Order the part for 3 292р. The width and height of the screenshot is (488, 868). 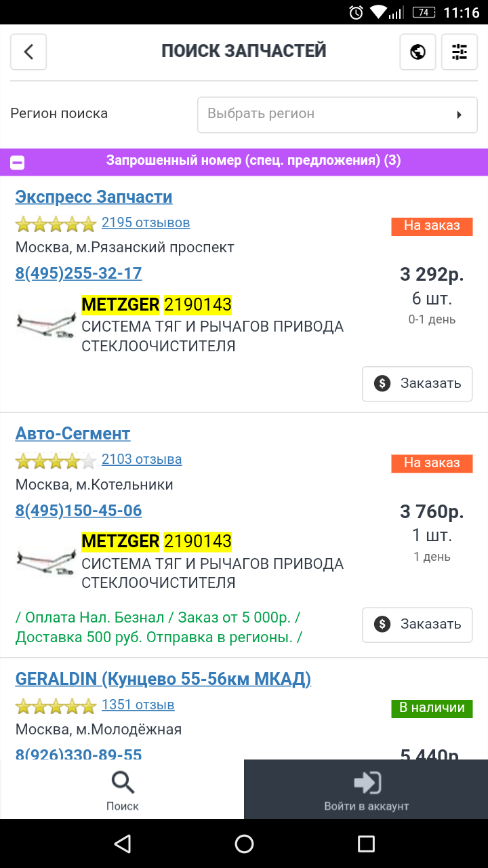[x=418, y=383]
